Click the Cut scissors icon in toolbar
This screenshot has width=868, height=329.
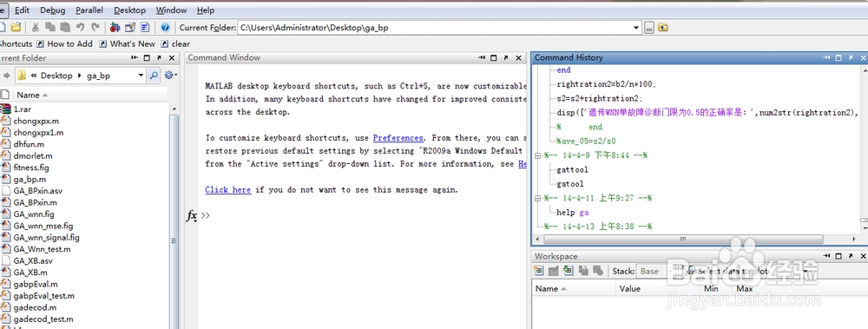(36, 27)
